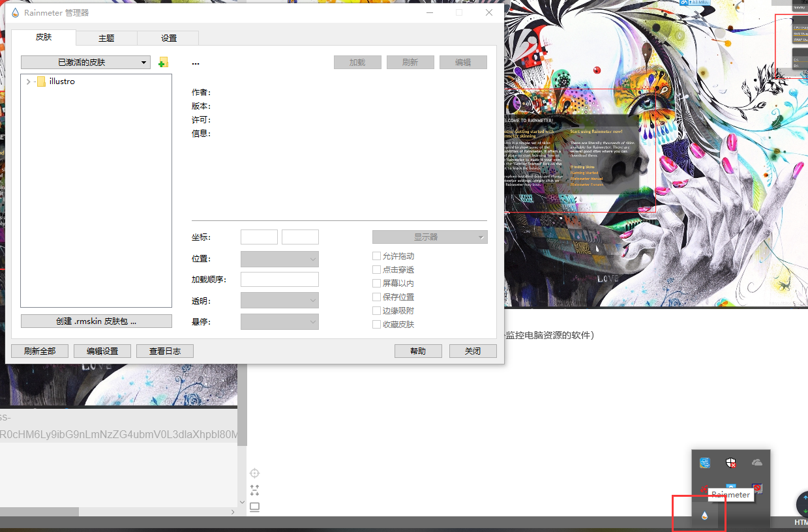Switch to the 设置 tab
This screenshot has width=808, height=532.
click(x=169, y=38)
